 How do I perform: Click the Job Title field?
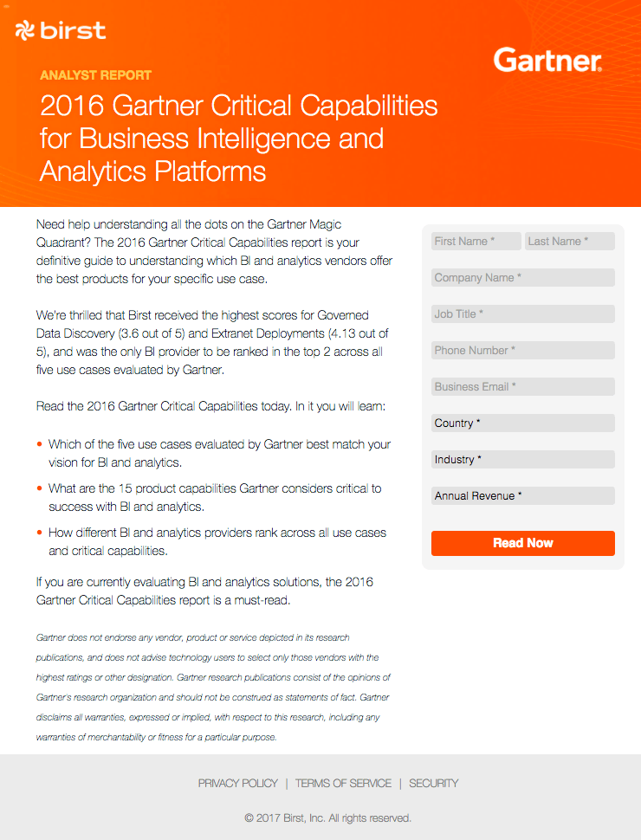click(x=522, y=313)
